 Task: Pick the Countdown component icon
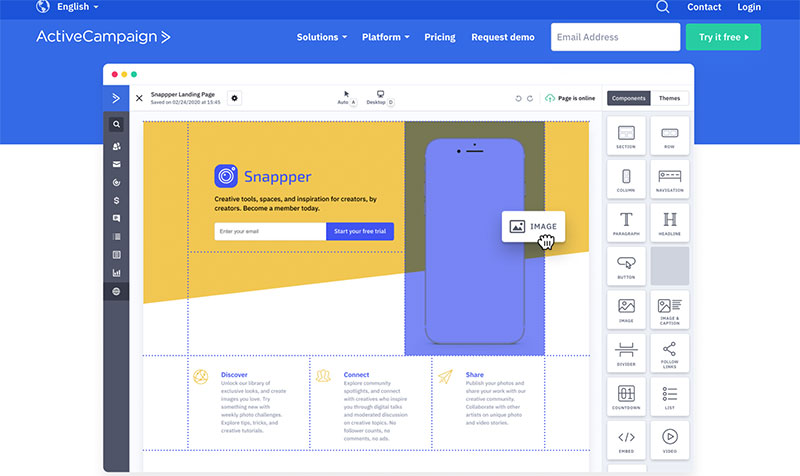[x=626, y=397]
